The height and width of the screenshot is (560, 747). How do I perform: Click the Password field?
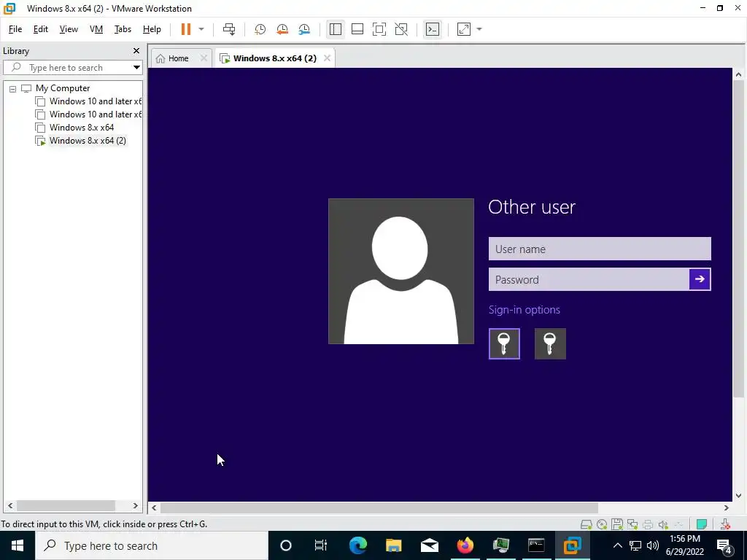[589, 279]
